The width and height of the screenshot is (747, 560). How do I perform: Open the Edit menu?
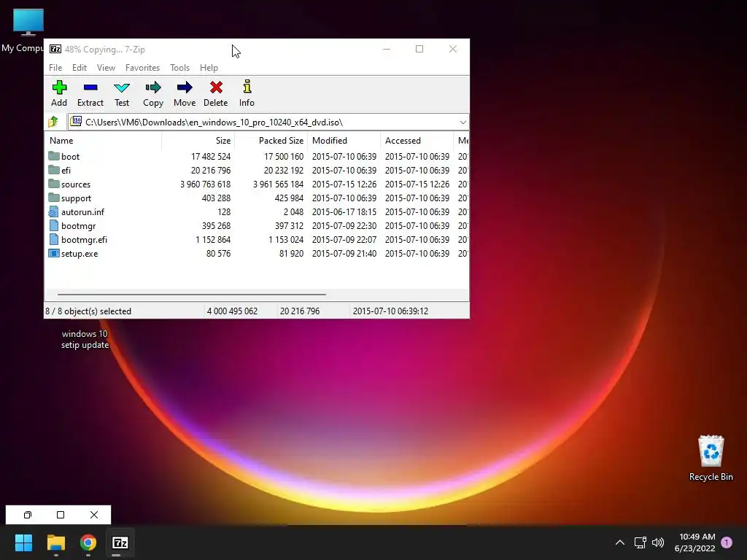79,68
